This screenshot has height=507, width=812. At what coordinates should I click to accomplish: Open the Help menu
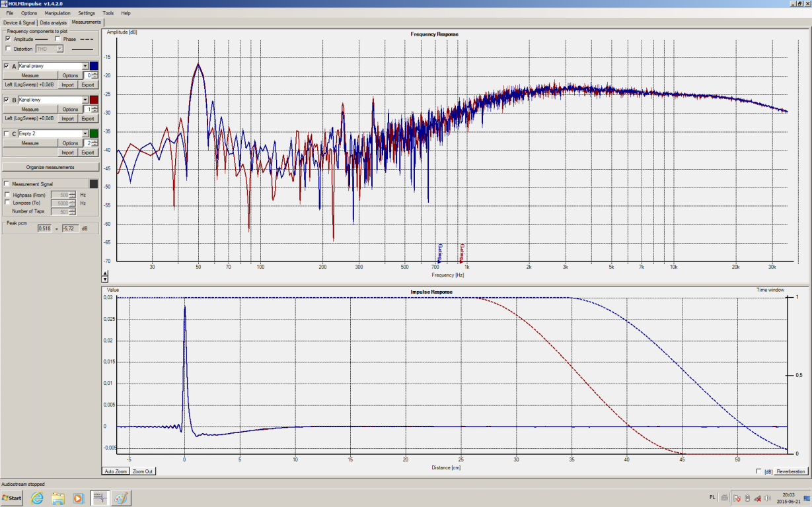click(126, 13)
